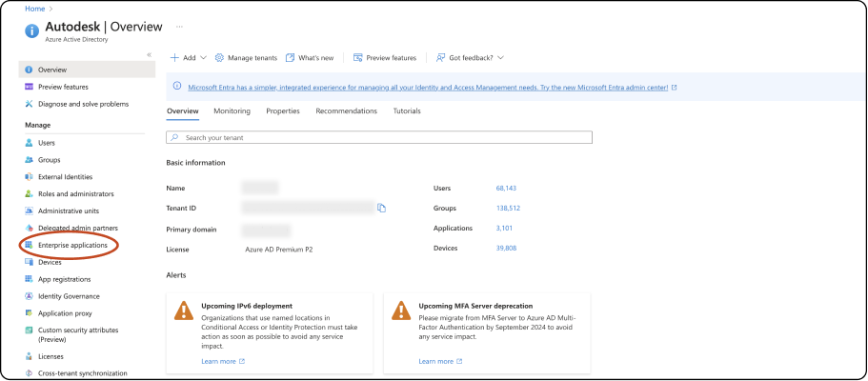
Task: Click Learn more under IPv6 deployment alert
Action: pyautogui.click(x=223, y=362)
